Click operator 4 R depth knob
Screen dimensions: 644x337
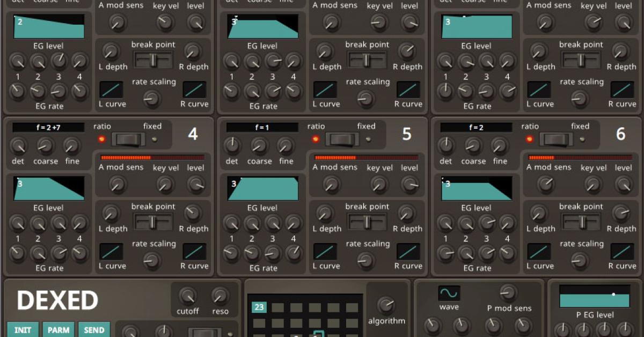click(192, 214)
